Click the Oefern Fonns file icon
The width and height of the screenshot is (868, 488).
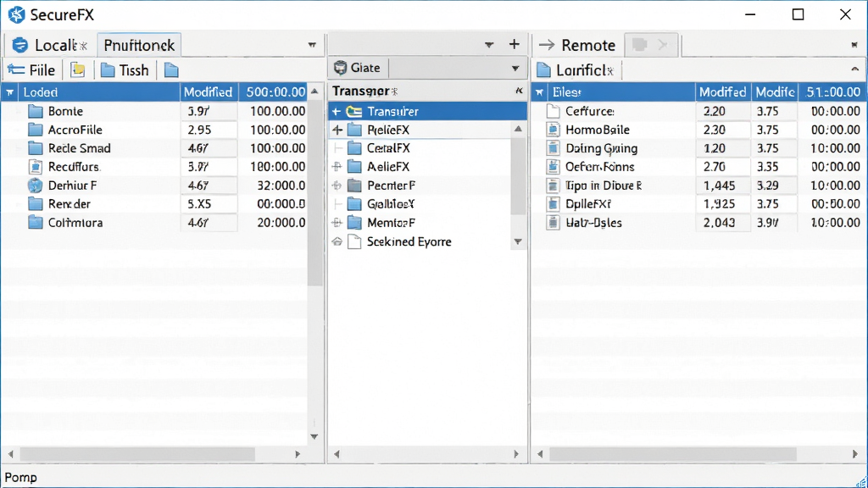553,167
